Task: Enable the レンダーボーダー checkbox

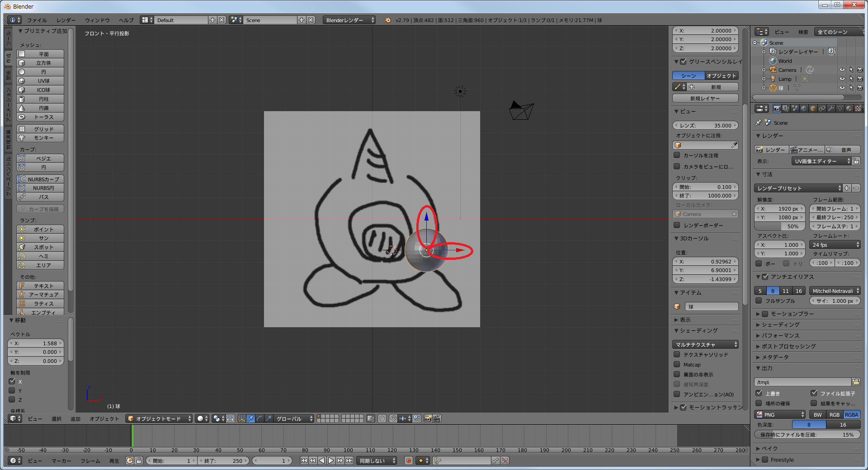Action: pyautogui.click(x=677, y=225)
